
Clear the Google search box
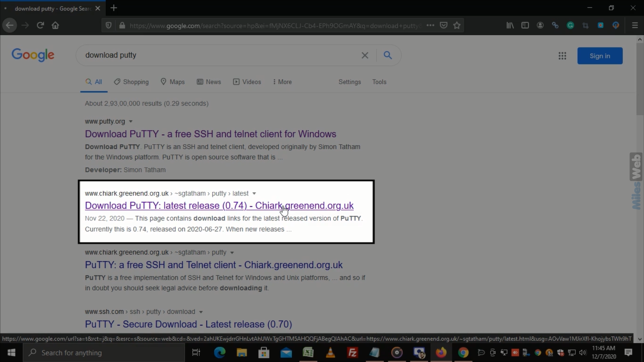(365, 55)
